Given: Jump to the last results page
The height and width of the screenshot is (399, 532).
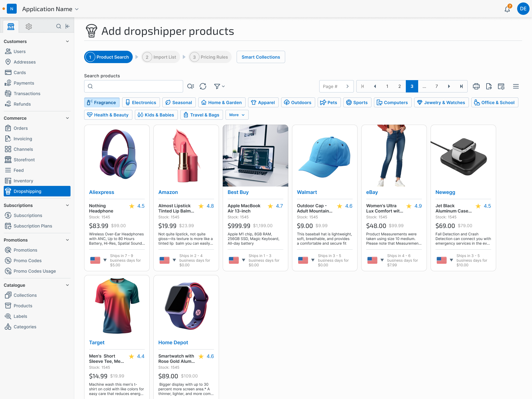Looking at the screenshot, I should 461,86.
